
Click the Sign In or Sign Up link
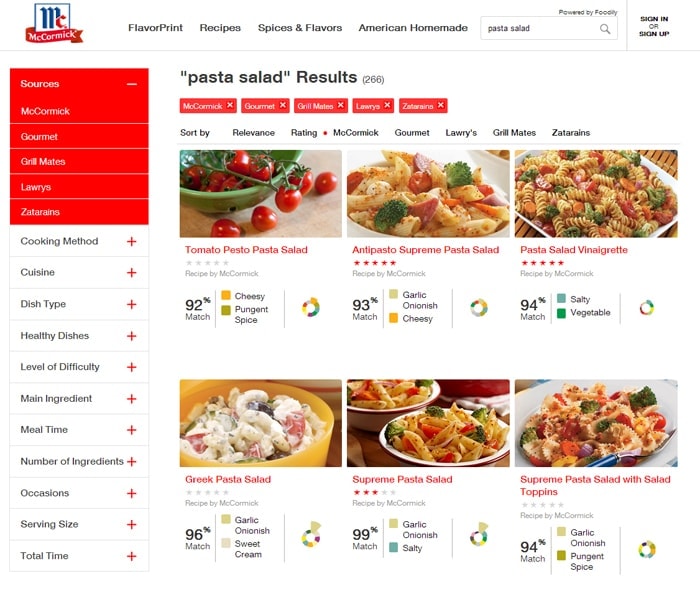[x=654, y=26]
